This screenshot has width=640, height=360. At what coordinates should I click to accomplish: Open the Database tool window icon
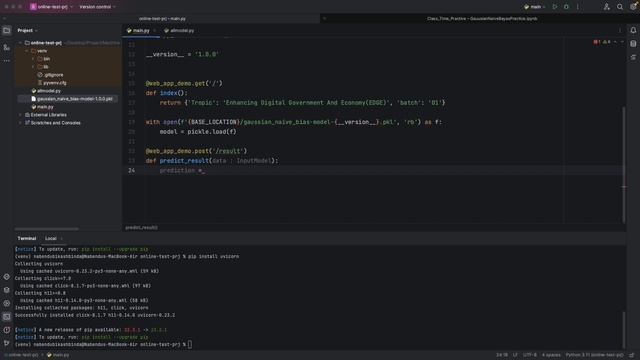(x=633, y=44)
